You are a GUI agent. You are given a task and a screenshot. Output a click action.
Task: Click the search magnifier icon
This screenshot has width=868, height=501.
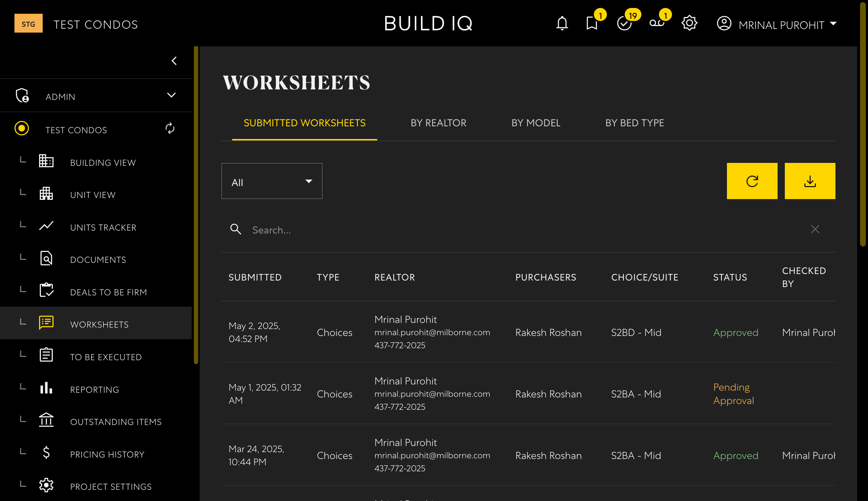coord(236,229)
